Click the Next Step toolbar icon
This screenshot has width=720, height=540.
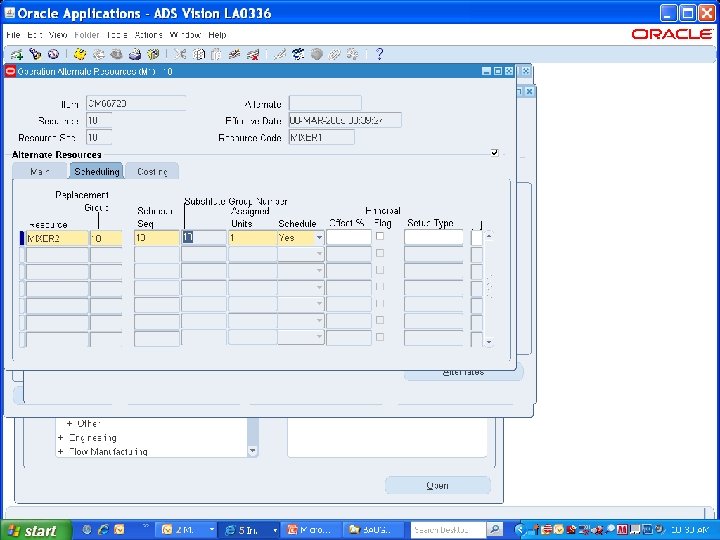click(98, 55)
